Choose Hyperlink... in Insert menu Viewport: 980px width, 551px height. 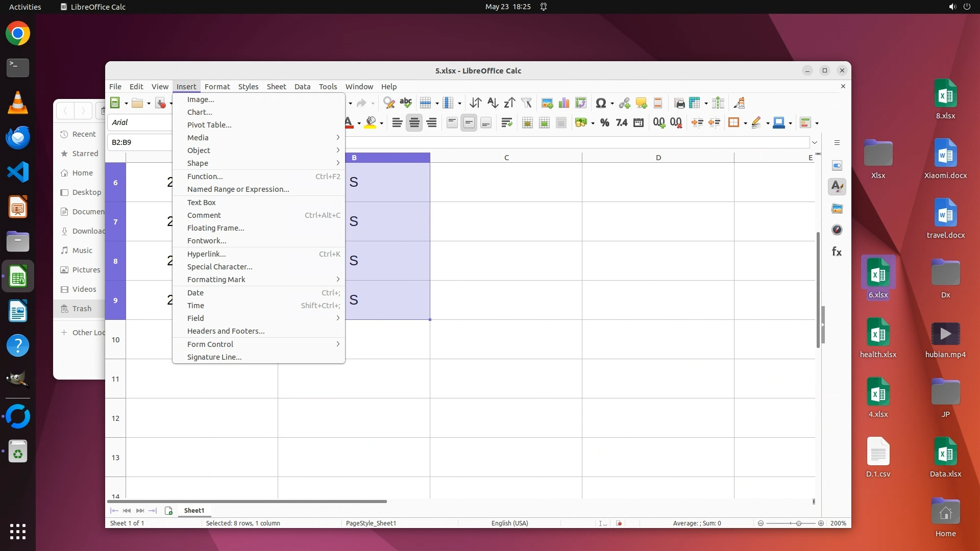click(206, 254)
